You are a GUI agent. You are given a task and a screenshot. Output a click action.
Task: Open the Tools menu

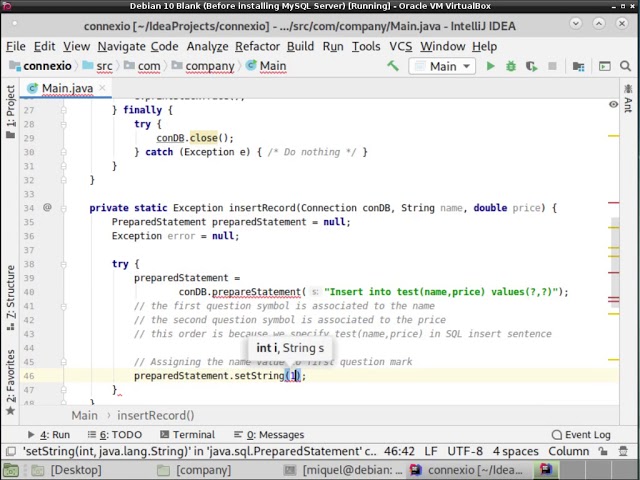366,47
